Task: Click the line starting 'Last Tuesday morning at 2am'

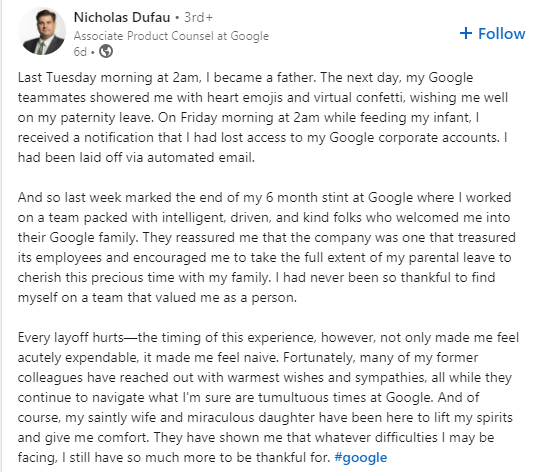Action: click(x=245, y=78)
